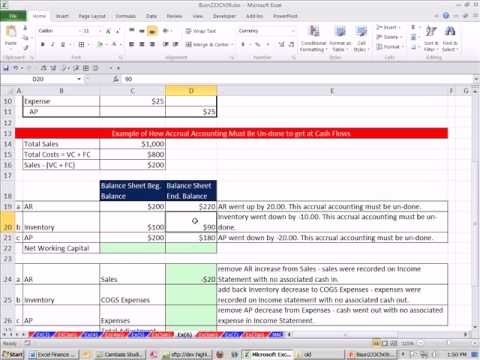Apply the Font Color letter A
The height and width of the screenshot is (360, 480).
tap(114, 44)
